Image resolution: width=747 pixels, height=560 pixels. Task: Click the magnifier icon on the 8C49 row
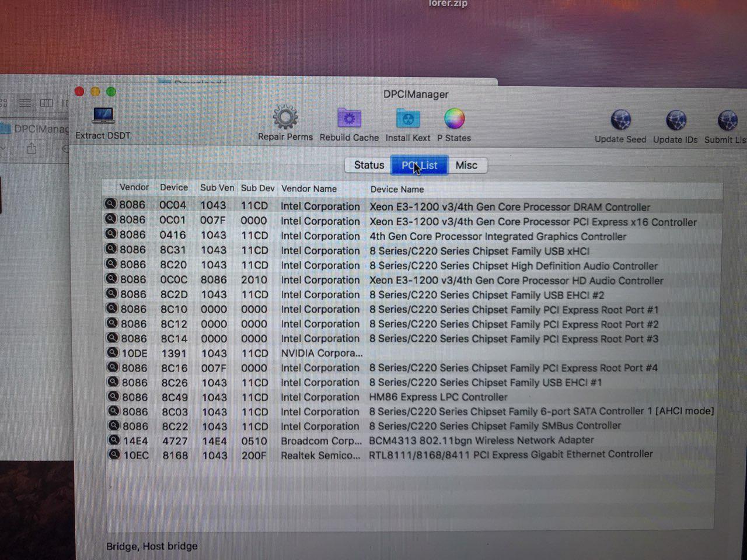113,396
